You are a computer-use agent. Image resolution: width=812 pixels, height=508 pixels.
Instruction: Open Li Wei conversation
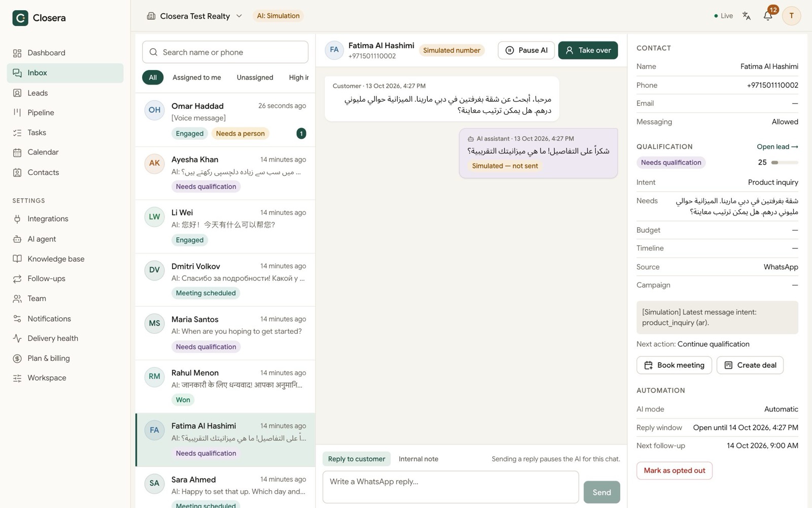click(x=225, y=227)
